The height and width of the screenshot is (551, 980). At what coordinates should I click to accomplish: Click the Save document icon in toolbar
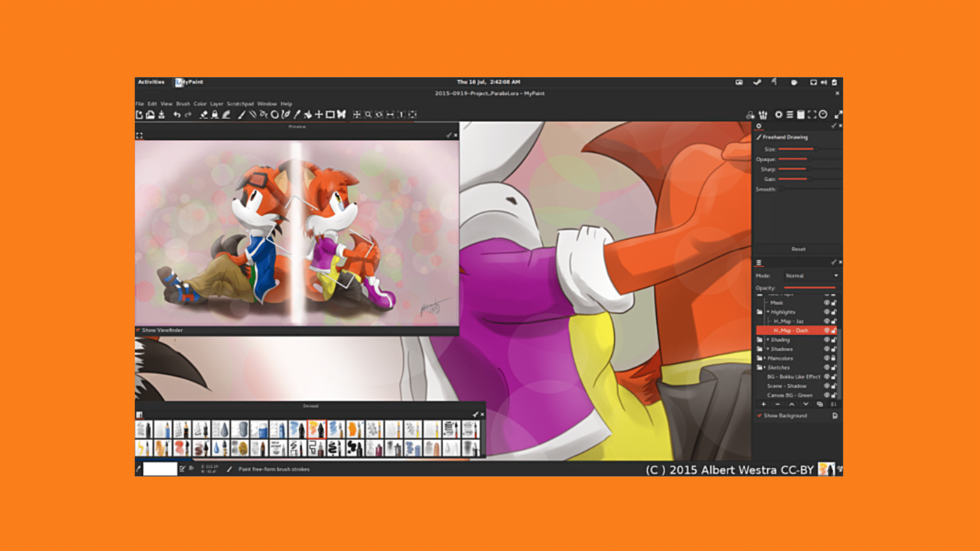tap(161, 115)
